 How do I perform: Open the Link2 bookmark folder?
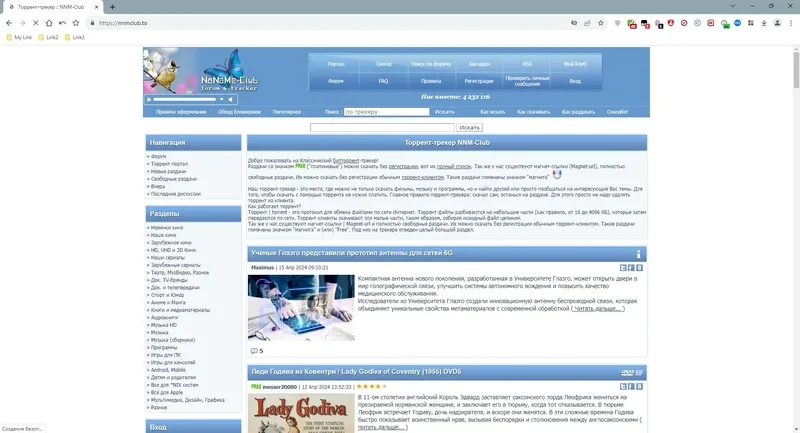[48, 37]
